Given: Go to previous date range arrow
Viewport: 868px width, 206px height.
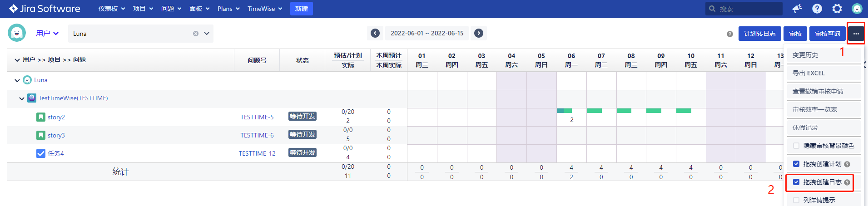Looking at the screenshot, I should point(375,33).
